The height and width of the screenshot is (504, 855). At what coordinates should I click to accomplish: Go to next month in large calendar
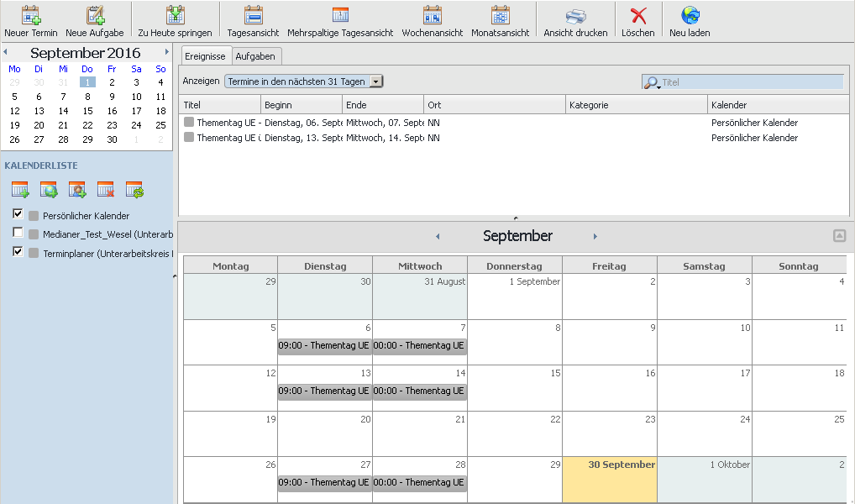[595, 237]
